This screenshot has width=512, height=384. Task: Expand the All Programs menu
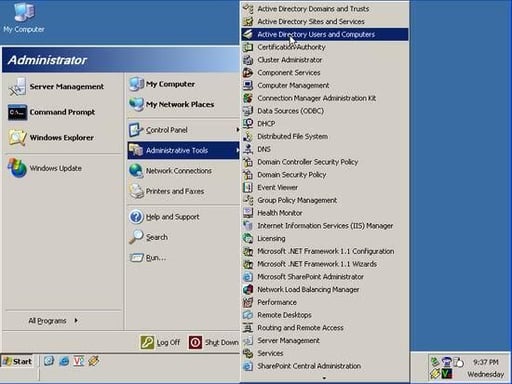pyautogui.click(x=53, y=321)
